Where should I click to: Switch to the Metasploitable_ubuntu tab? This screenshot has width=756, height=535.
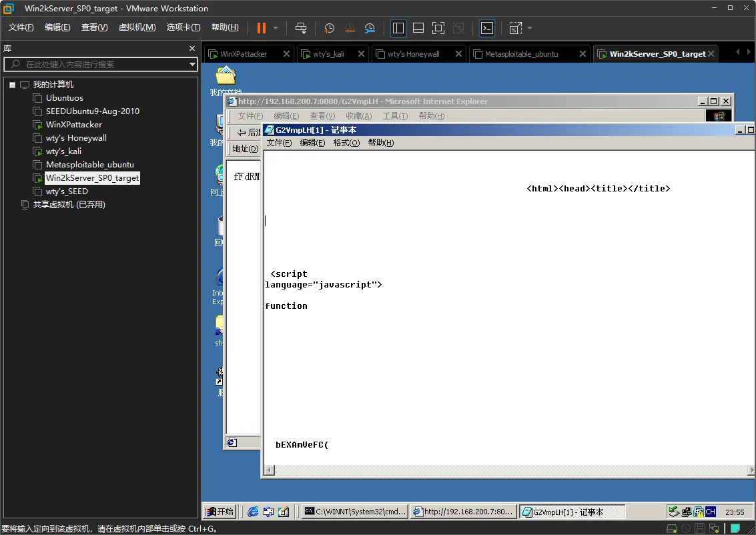tap(521, 54)
